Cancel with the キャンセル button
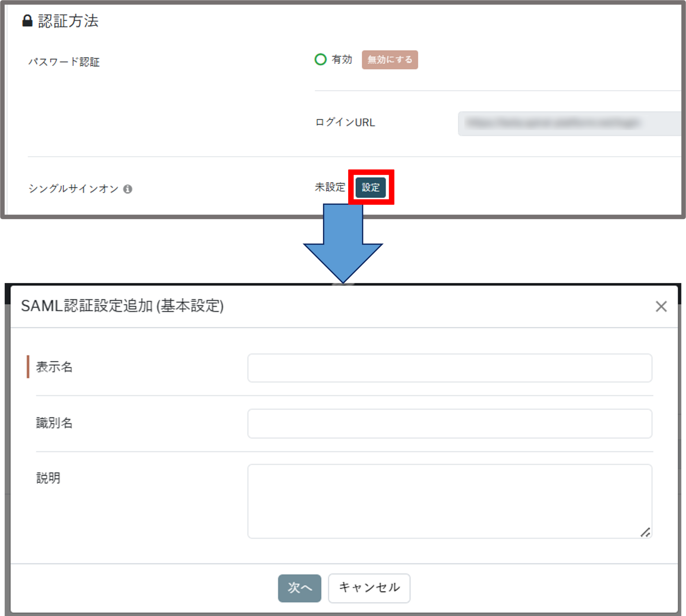The width and height of the screenshot is (686, 616). (x=369, y=588)
